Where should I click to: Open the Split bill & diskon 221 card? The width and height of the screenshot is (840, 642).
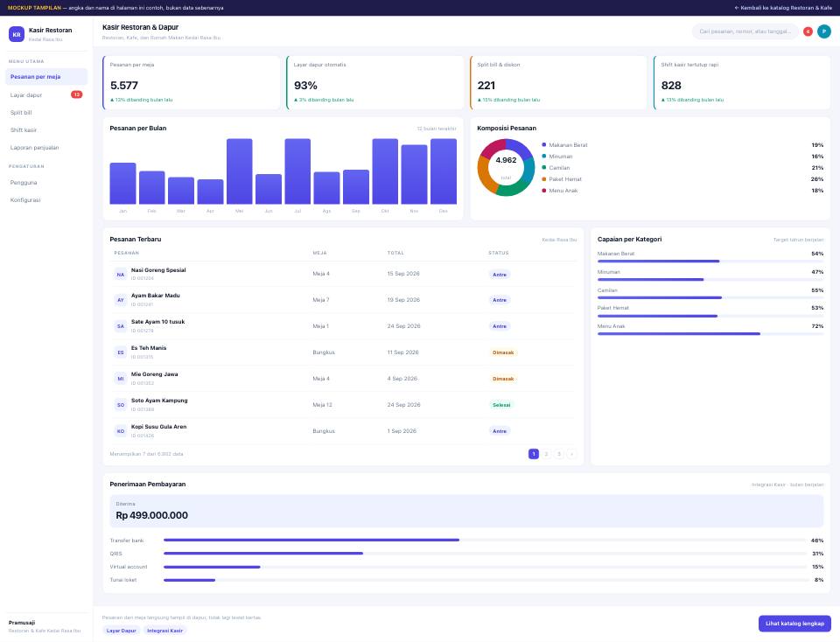point(559,82)
